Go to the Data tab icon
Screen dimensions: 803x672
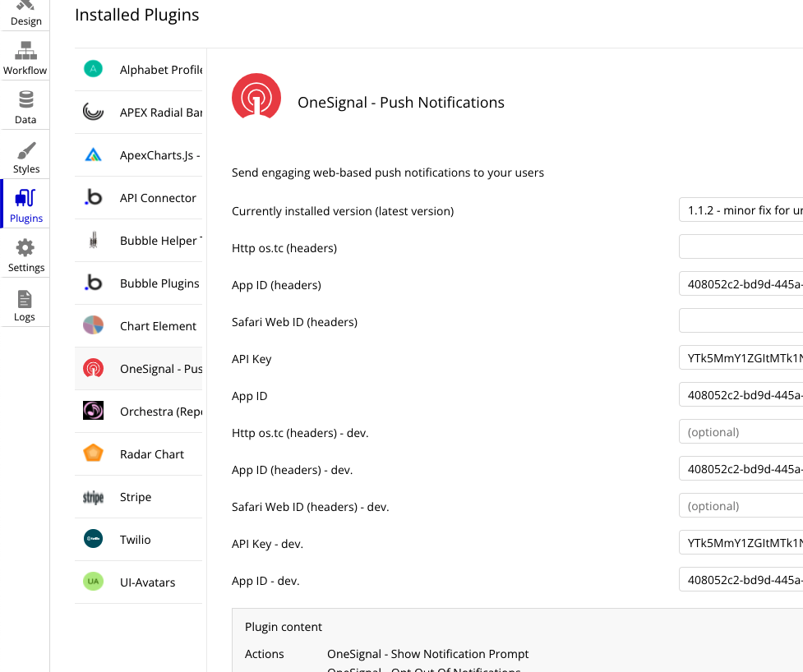click(x=25, y=100)
